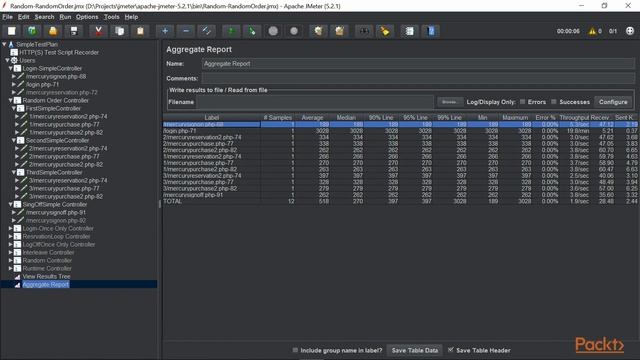
Task: Sort table by the Label column header
Action: 212,117
